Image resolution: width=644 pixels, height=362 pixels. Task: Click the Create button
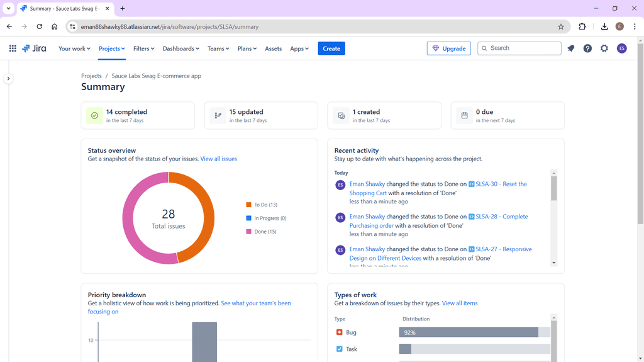pos(331,48)
